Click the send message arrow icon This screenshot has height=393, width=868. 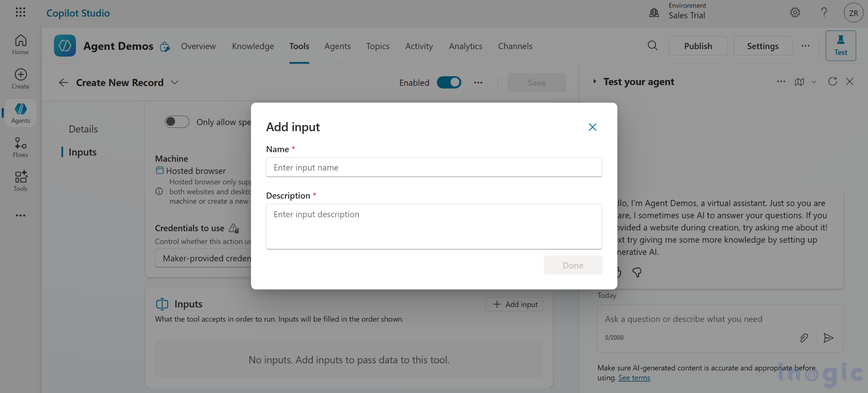(828, 338)
